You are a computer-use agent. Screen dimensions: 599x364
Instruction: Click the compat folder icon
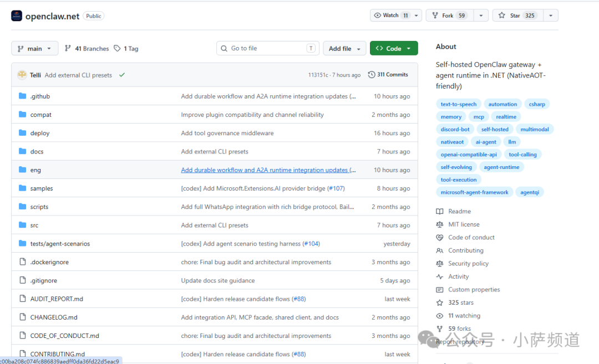[x=23, y=114]
